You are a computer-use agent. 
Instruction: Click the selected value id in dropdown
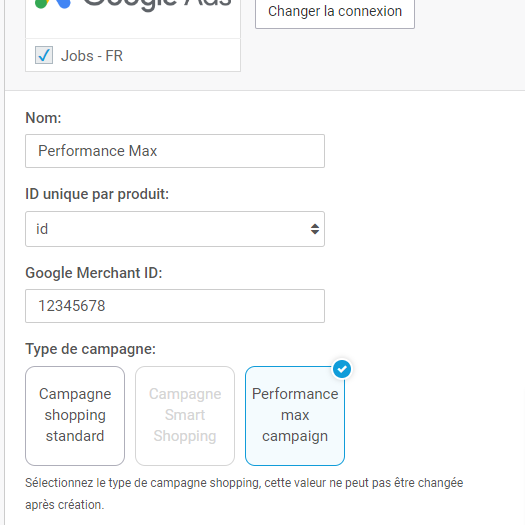pyautogui.click(x=42, y=229)
